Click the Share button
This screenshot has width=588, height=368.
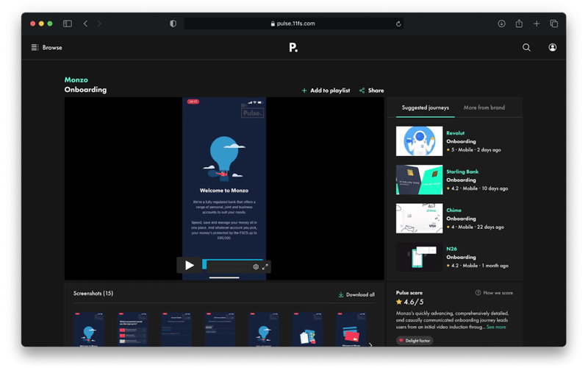372,91
